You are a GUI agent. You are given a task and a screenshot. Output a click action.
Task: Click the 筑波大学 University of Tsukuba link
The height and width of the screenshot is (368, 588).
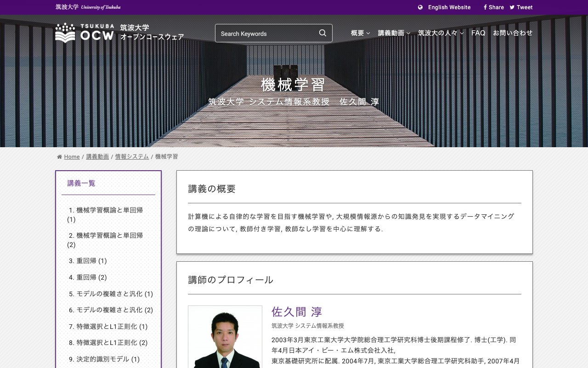tap(88, 7)
